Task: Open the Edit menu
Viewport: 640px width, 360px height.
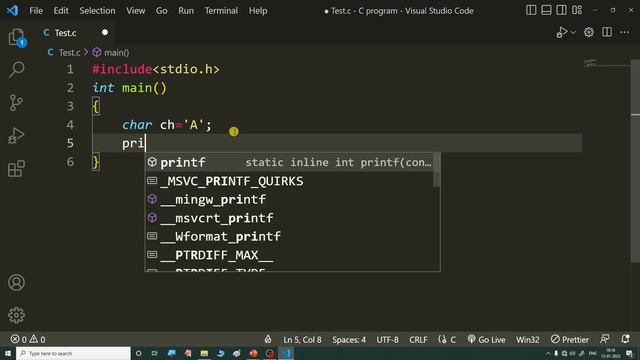Action: pyautogui.click(x=61, y=11)
